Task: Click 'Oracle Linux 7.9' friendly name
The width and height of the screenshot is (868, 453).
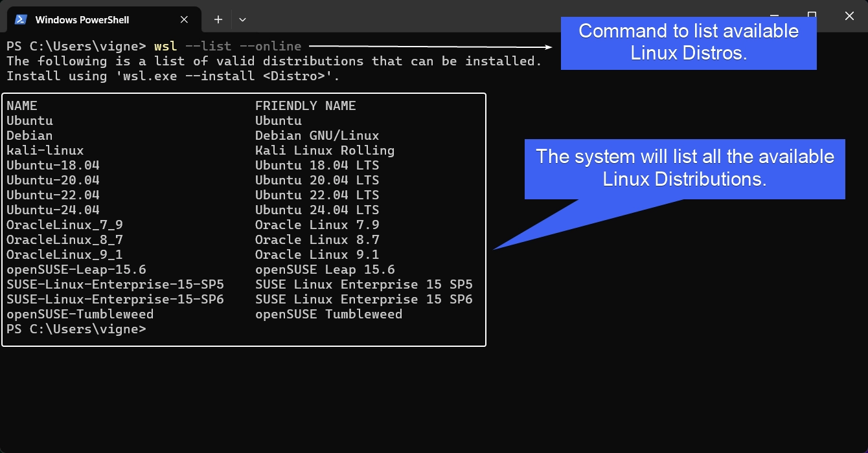Action: (317, 225)
